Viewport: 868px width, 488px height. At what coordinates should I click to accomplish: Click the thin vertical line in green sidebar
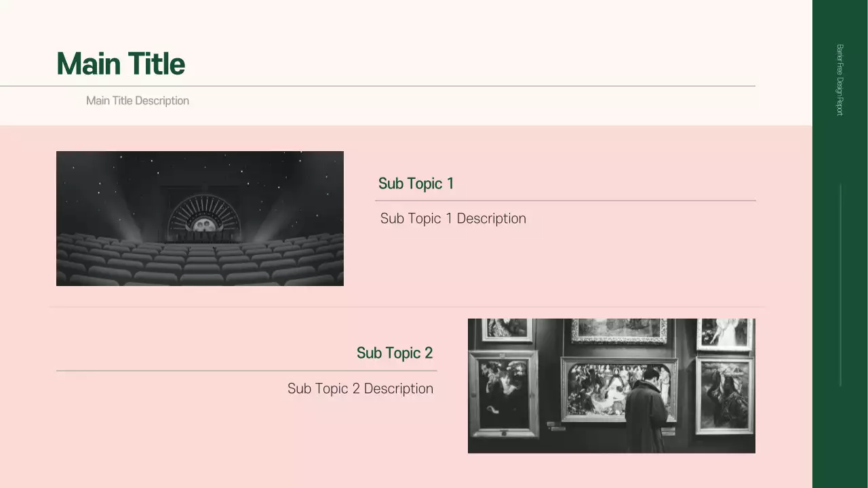pyautogui.click(x=841, y=285)
